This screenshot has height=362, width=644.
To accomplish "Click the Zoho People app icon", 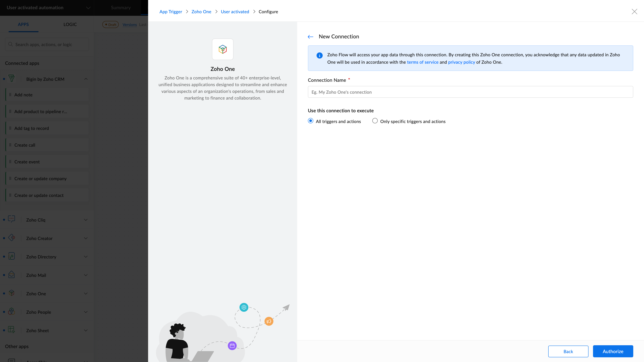I will point(12,311).
